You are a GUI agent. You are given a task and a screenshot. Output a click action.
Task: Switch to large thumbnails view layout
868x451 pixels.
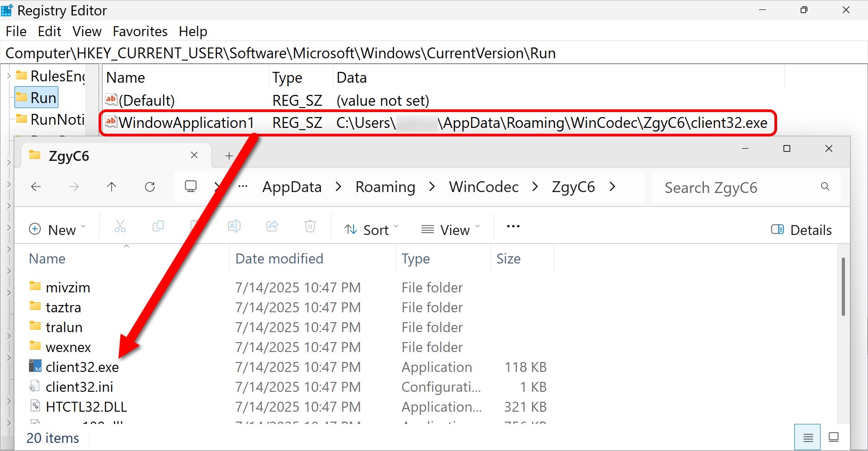click(834, 437)
